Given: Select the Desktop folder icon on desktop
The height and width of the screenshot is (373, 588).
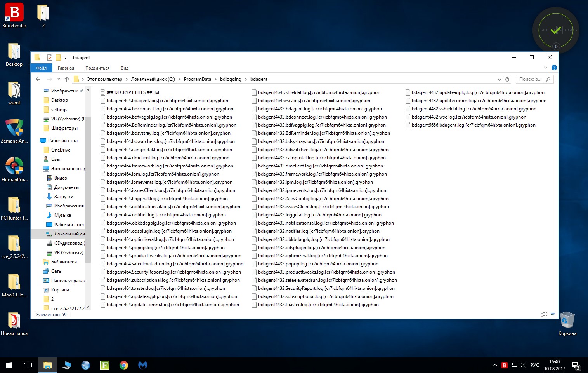Looking at the screenshot, I should tap(14, 54).
